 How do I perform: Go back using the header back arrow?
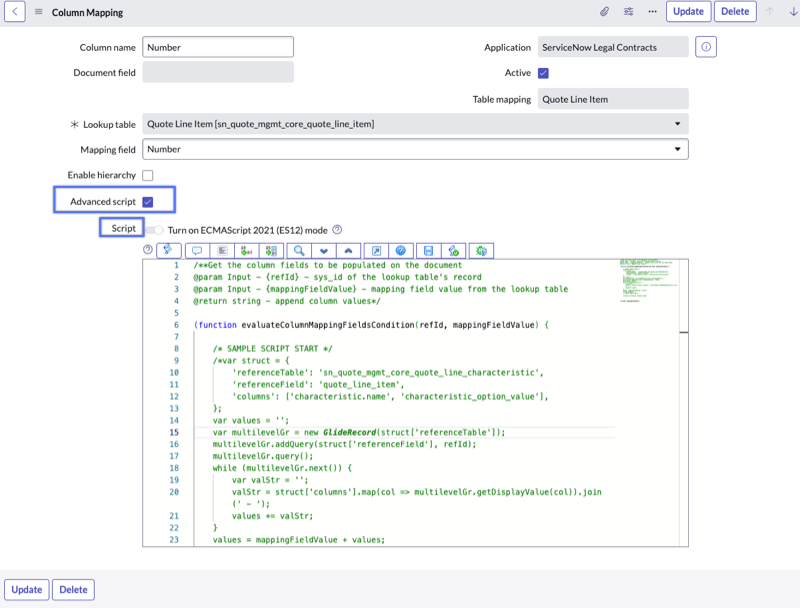click(15, 11)
